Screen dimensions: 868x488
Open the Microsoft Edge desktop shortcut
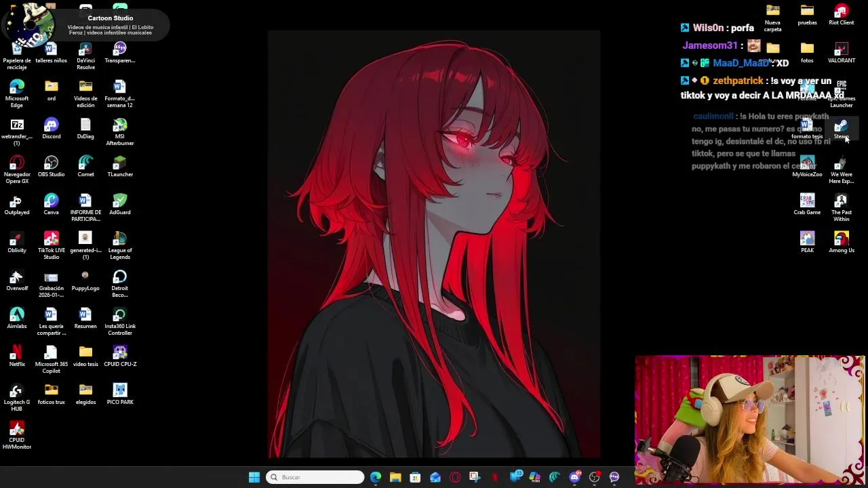(x=17, y=94)
